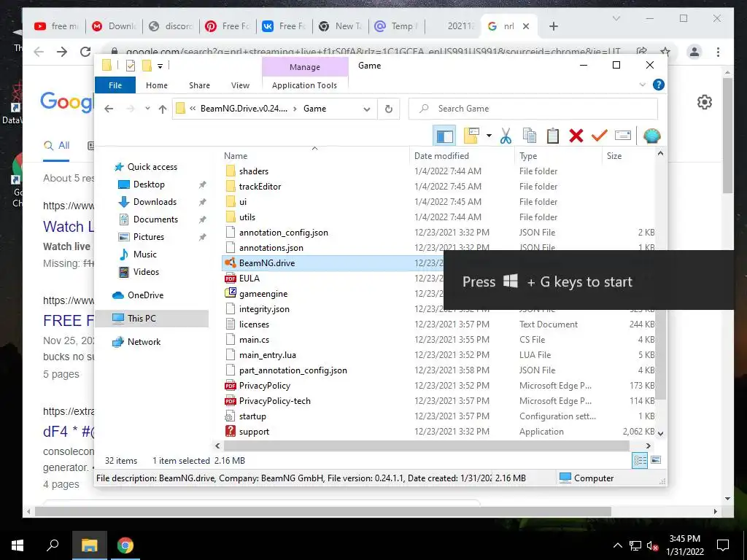Image resolution: width=747 pixels, height=560 pixels.
Task: Open the File ribbon menu
Action: click(x=115, y=85)
